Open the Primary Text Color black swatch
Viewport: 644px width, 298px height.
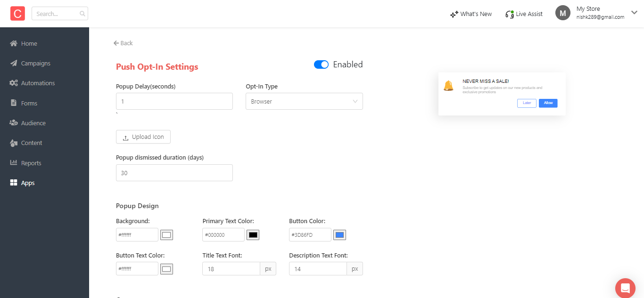coord(253,234)
